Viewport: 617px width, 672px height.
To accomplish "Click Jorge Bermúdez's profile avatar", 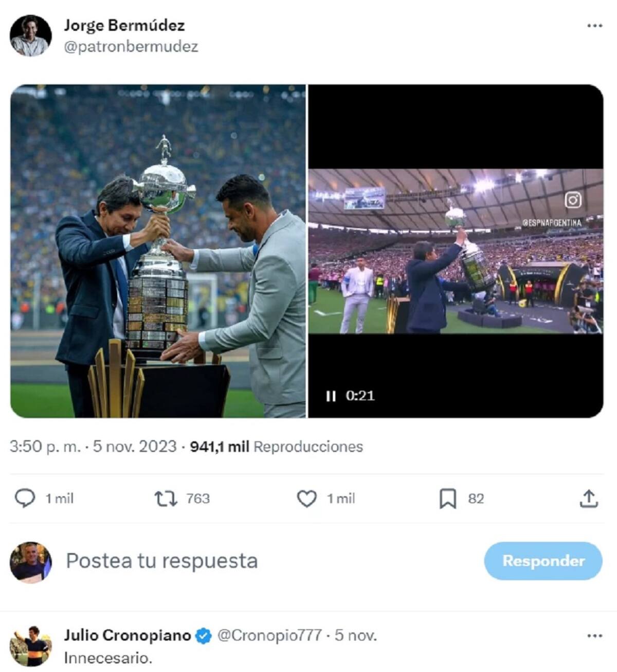I will point(31,35).
